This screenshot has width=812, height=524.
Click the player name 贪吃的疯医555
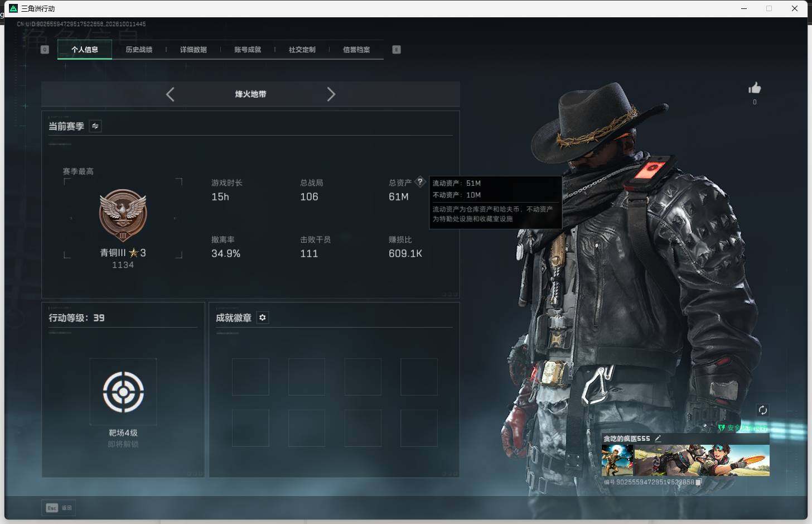[627, 439]
